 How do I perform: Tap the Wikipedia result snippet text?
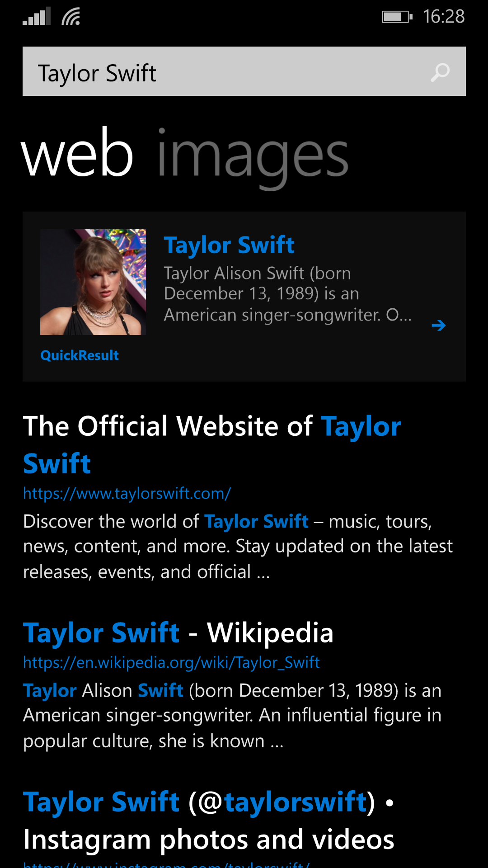pyautogui.click(x=232, y=716)
